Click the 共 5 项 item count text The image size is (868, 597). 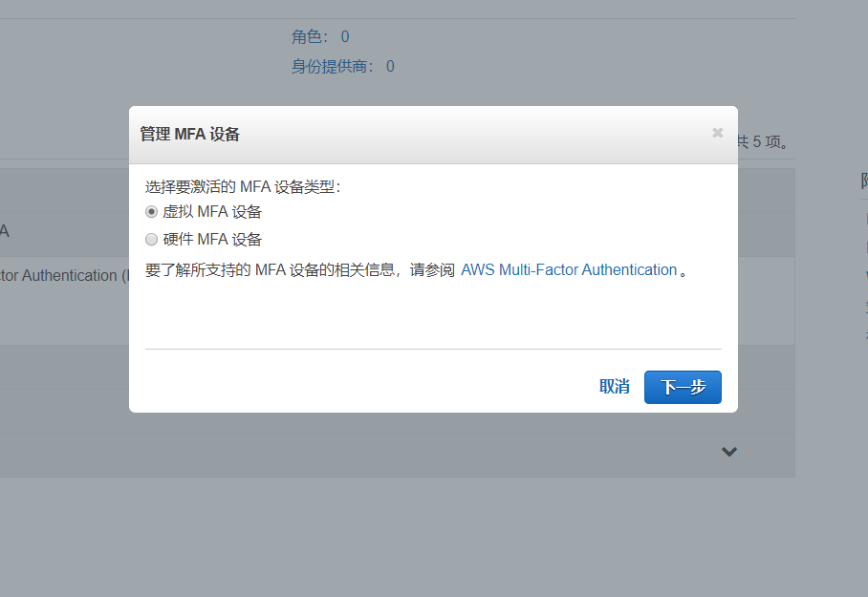click(763, 142)
